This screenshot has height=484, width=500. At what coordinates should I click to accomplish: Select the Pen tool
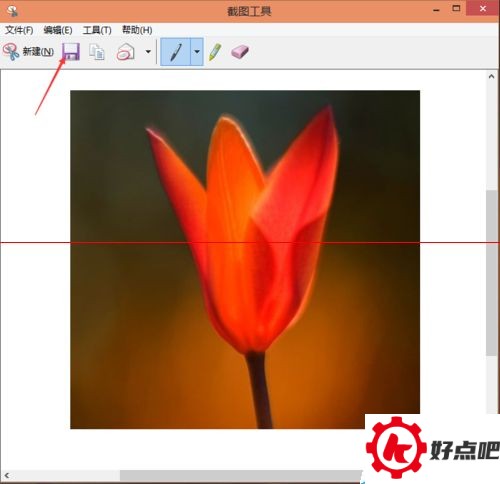click(176, 52)
